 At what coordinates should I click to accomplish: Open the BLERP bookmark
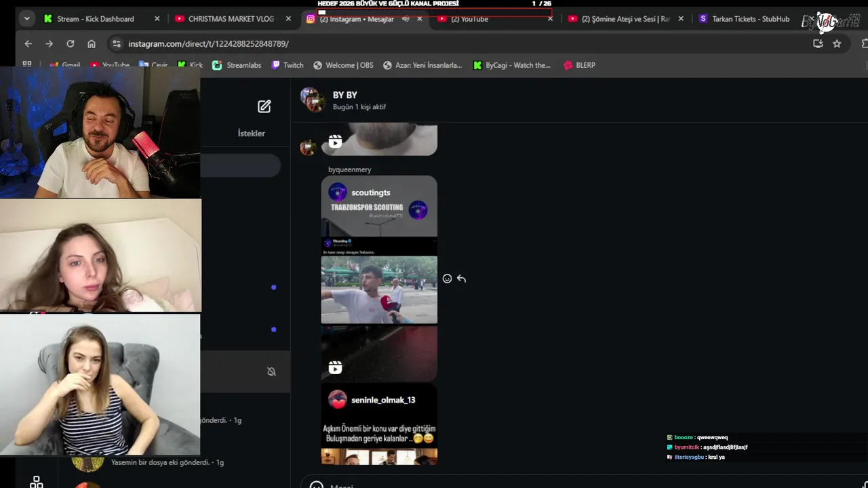(579, 65)
